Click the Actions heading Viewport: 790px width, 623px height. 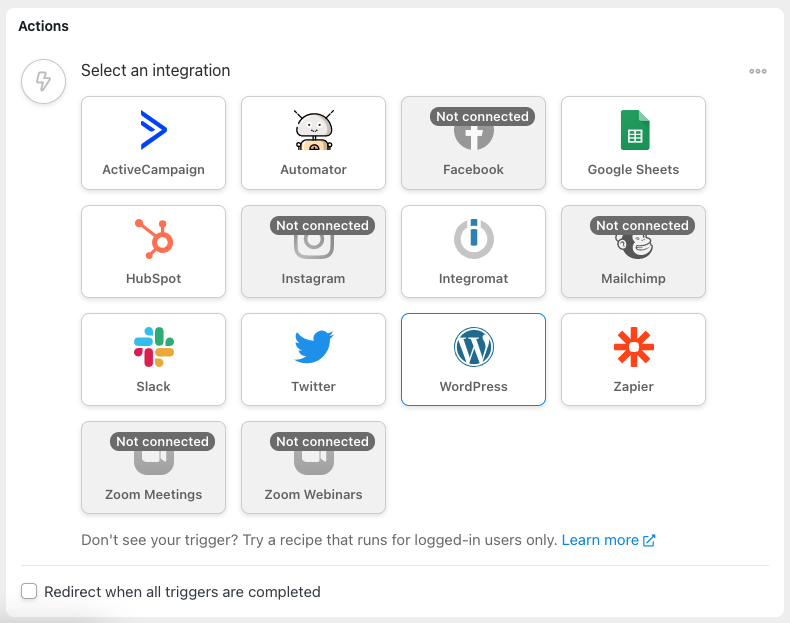pos(43,26)
